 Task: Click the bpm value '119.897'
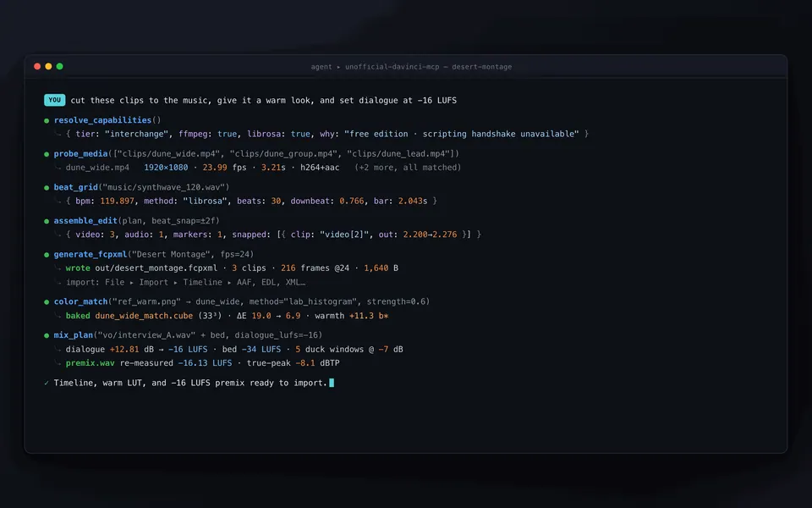117,202
